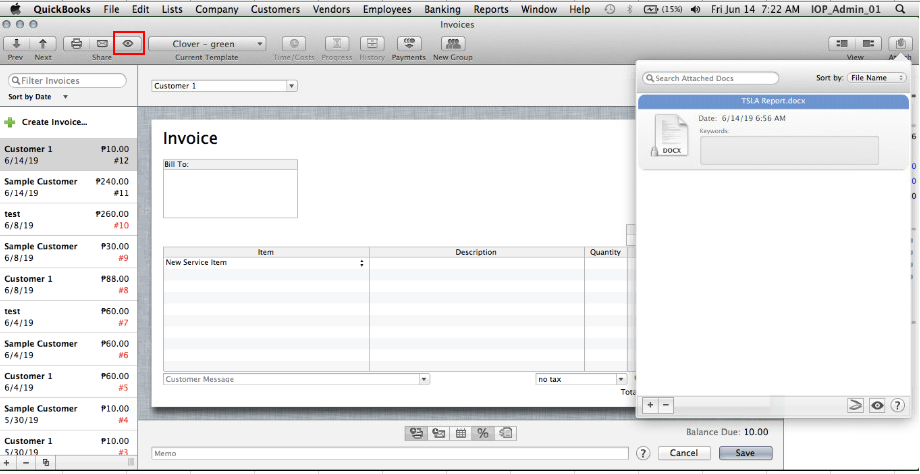Switch to the right View layout toggle
The height and width of the screenshot is (474, 920).
(x=869, y=43)
